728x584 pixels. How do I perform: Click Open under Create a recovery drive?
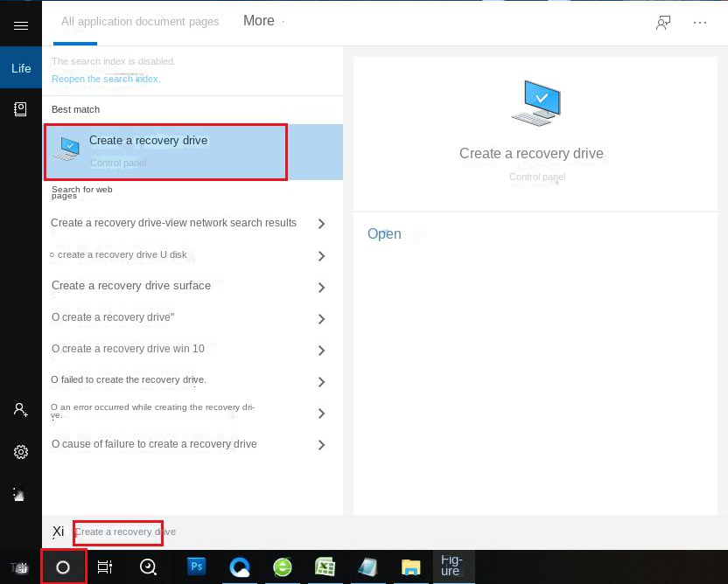click(384, 233)
